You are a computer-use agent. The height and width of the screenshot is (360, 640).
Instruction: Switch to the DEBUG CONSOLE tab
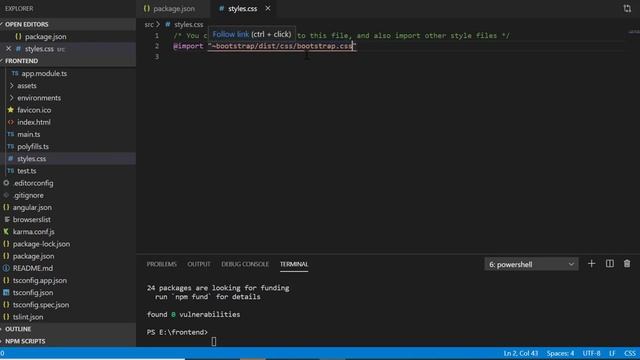tap(245, 264)
